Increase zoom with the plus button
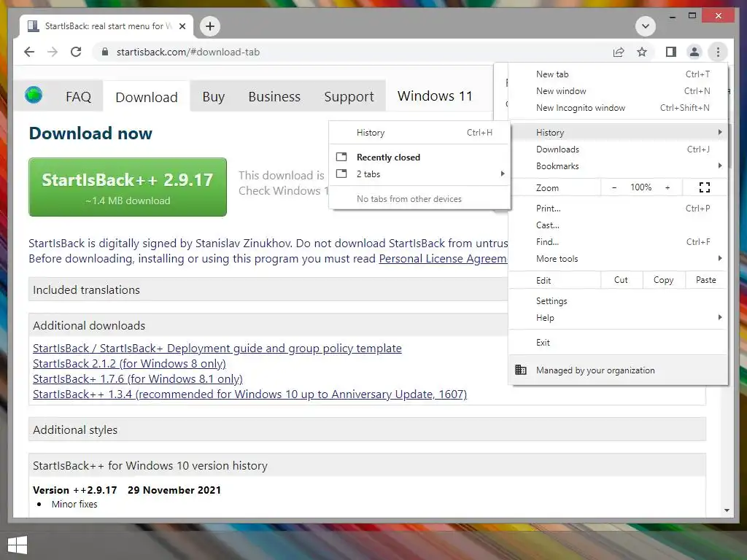The width and height of the screenshot is (747, 560). pos(667,187)
